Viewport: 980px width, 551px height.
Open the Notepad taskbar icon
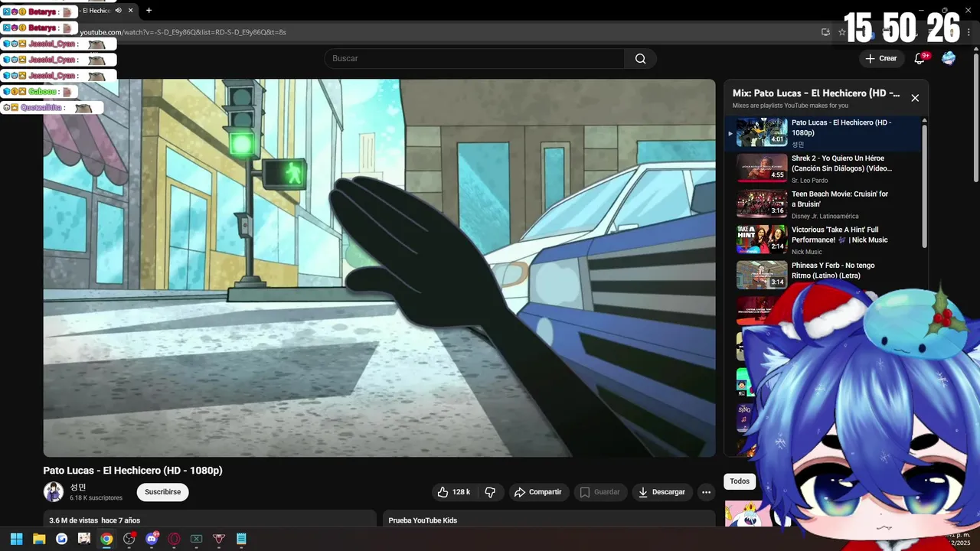click(241, 539)
